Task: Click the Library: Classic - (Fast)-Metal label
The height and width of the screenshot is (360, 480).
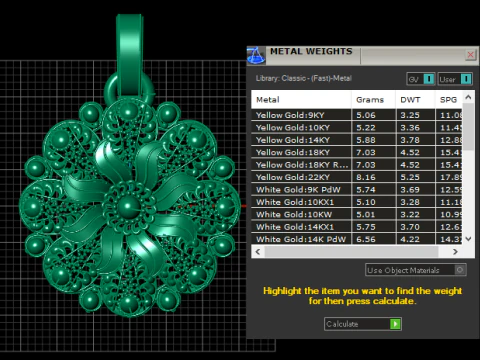Action: [x=304, y=78]
